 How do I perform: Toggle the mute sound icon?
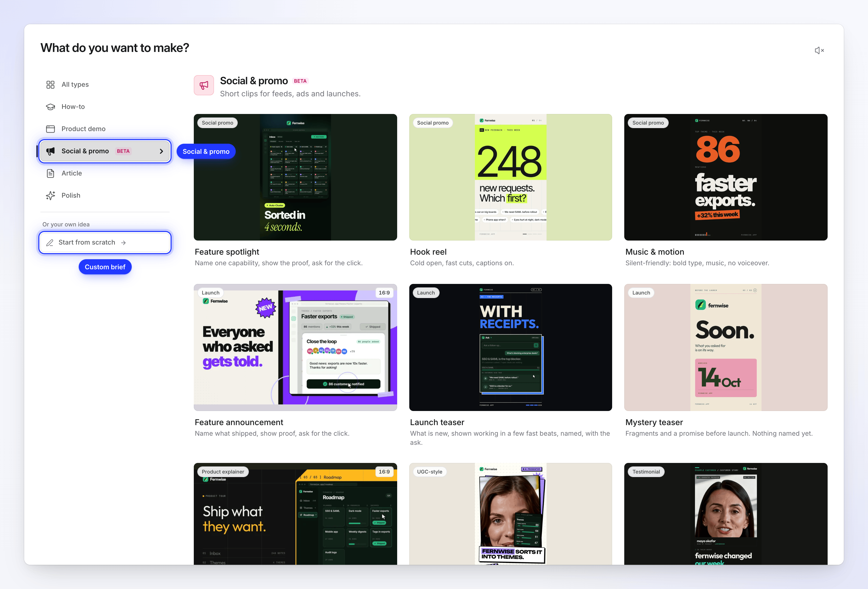tap(819, 50)
